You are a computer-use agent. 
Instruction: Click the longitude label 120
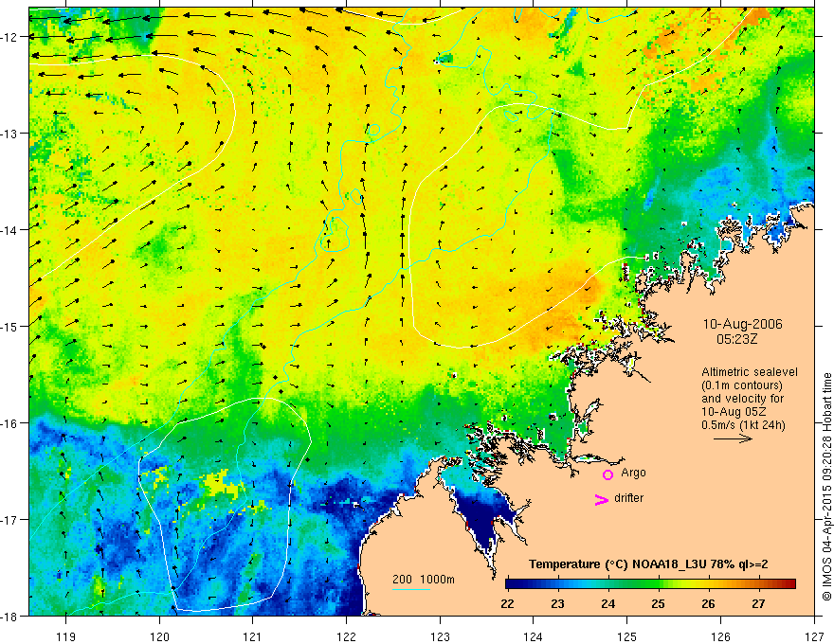point(159,636)
